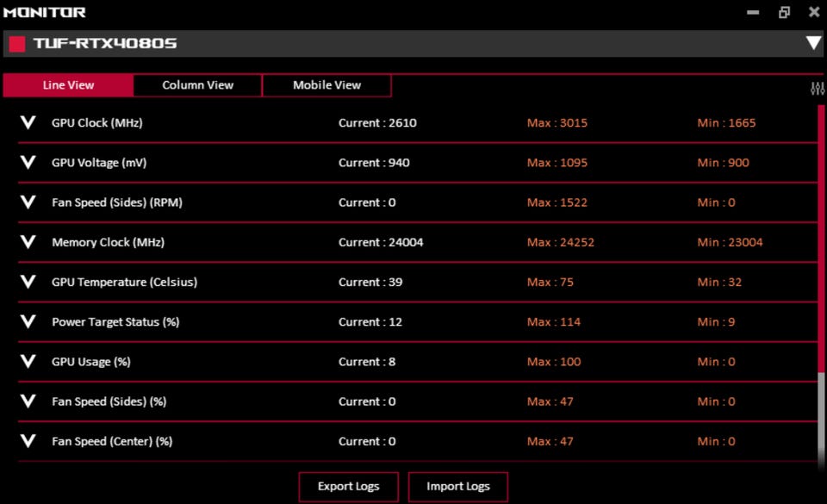
Task: Click the Min : 900 value
Action: coord(723,162)
